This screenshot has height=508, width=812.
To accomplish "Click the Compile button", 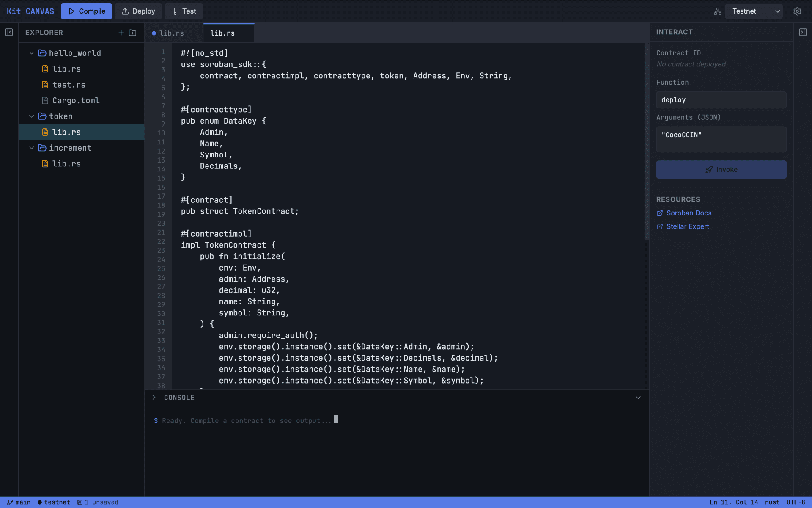I will 86,11.
